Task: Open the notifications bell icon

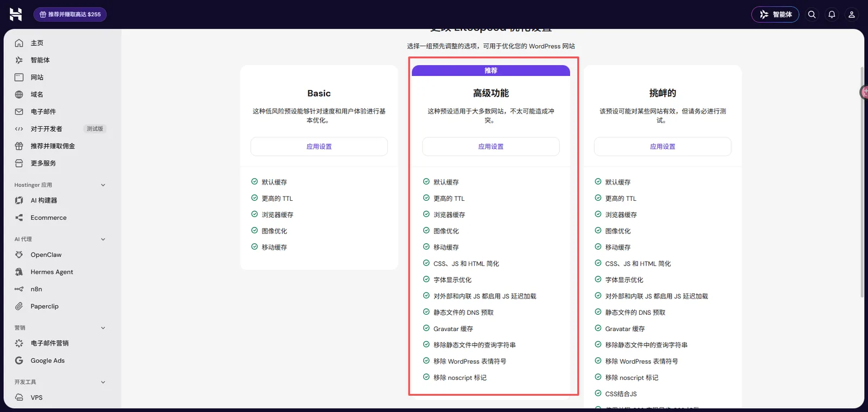Action: pos(832,15)
